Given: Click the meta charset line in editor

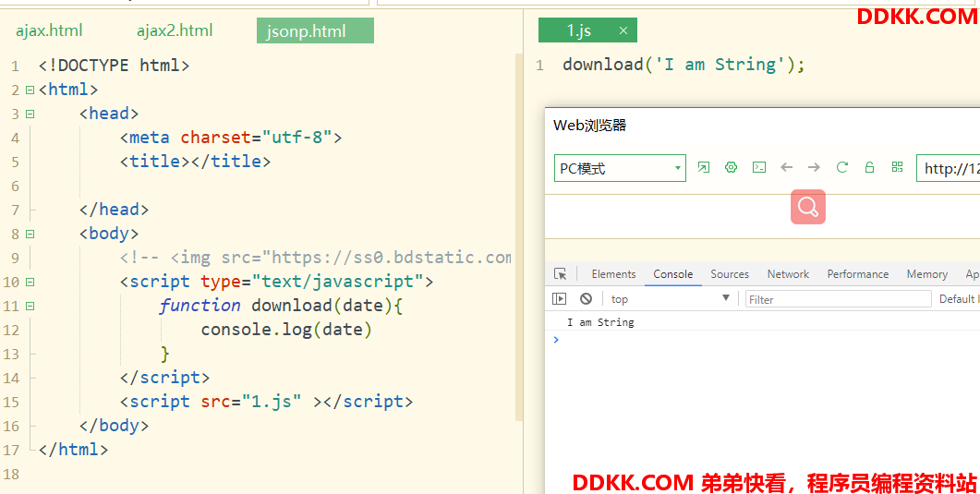Looking at the screenshot, I should [231, 138].
